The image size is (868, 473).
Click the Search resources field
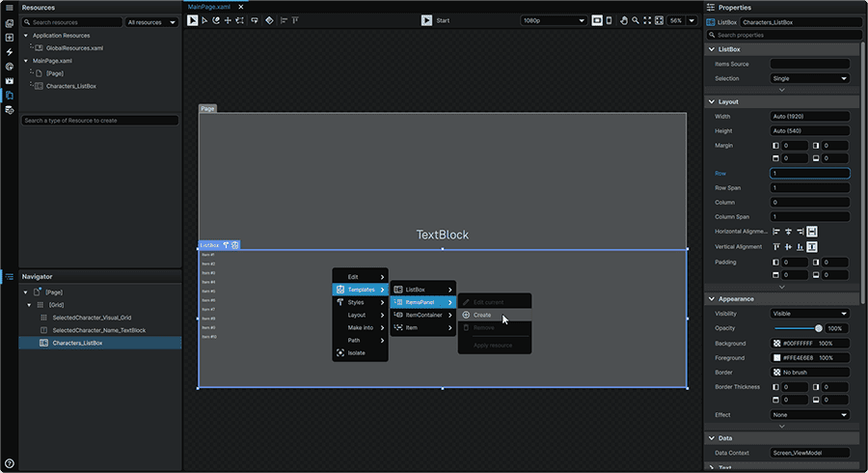click(72, 22)
